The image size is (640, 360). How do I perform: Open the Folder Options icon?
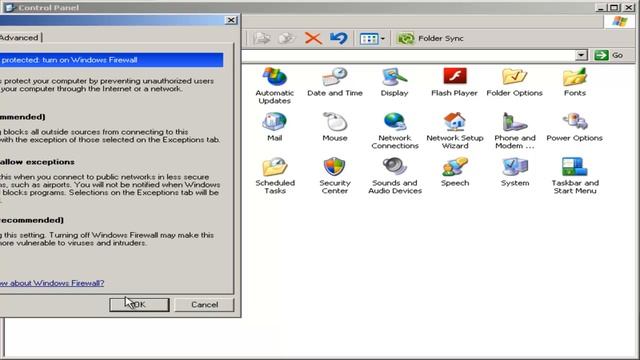[x=514, y=82]
